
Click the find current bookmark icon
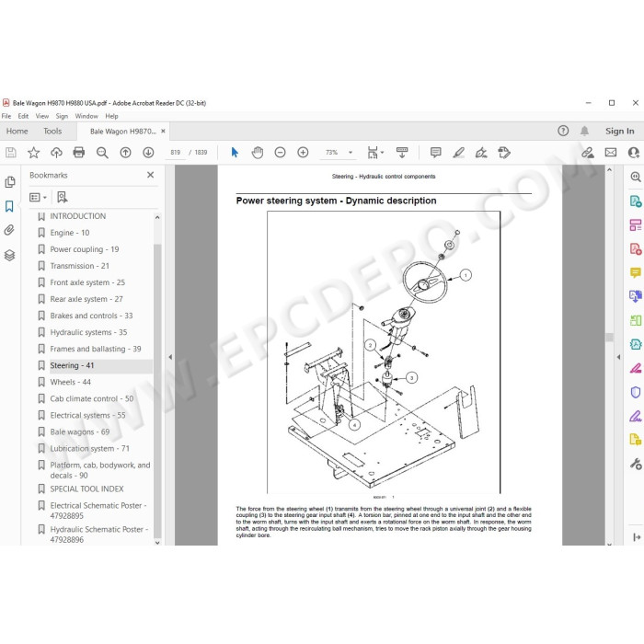[63, 198]
